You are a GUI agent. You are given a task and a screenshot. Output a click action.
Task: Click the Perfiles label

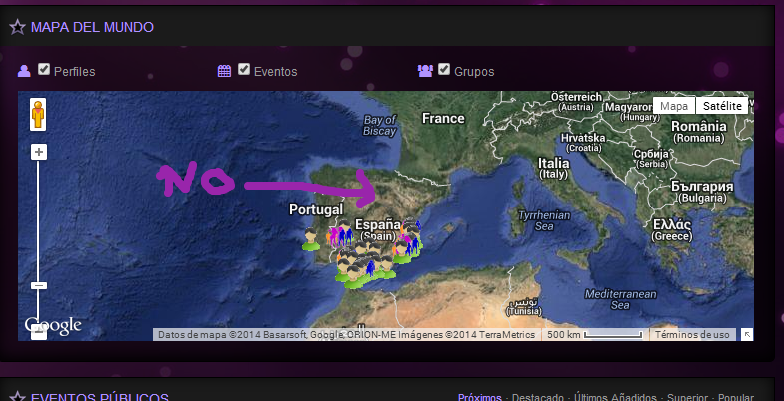[74, 72]
